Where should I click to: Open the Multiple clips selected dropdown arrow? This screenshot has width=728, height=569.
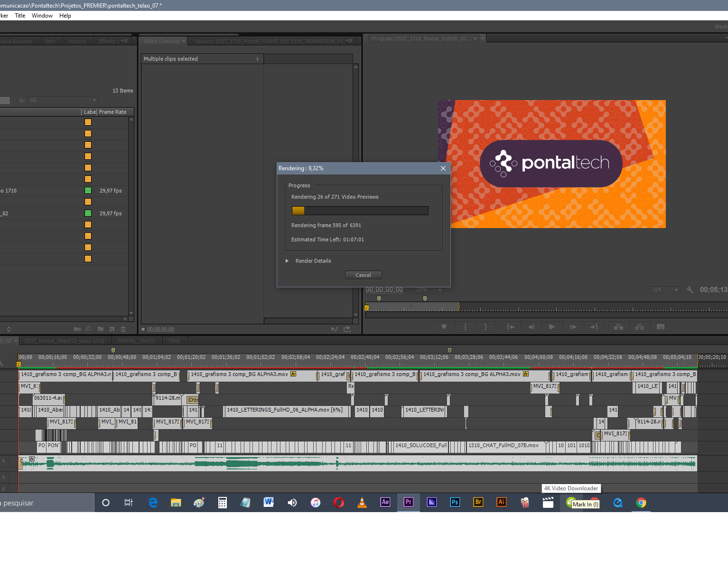coord(258,59)
